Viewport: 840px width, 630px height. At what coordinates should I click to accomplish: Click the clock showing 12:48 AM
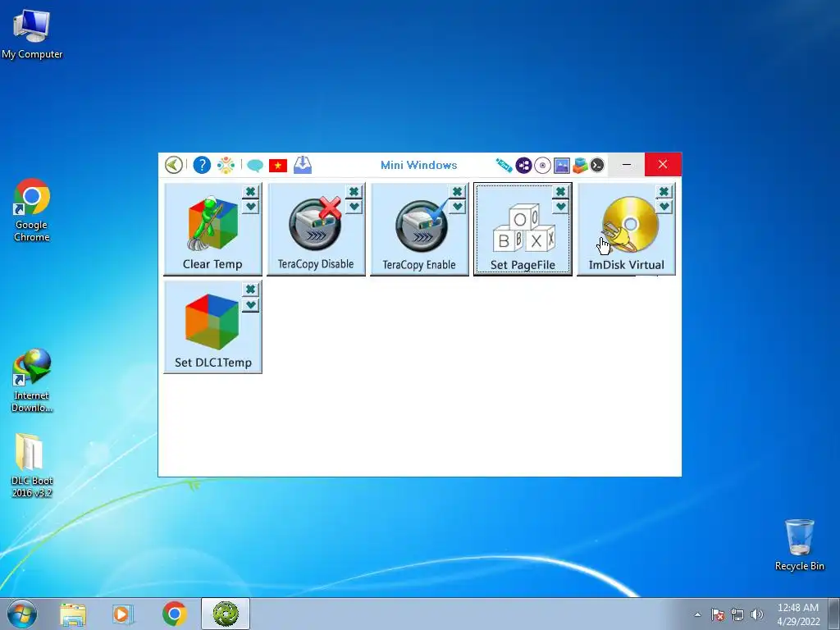point(797,614)
